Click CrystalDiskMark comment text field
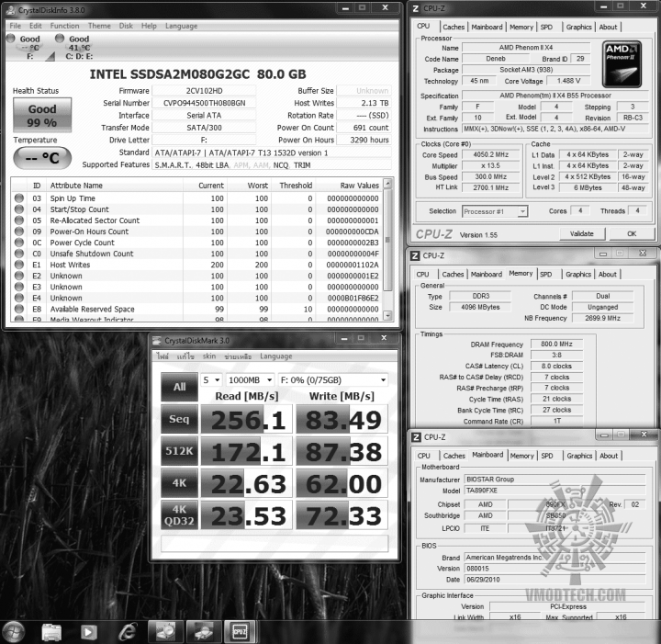The image size is (661, 644). point(274,543)
